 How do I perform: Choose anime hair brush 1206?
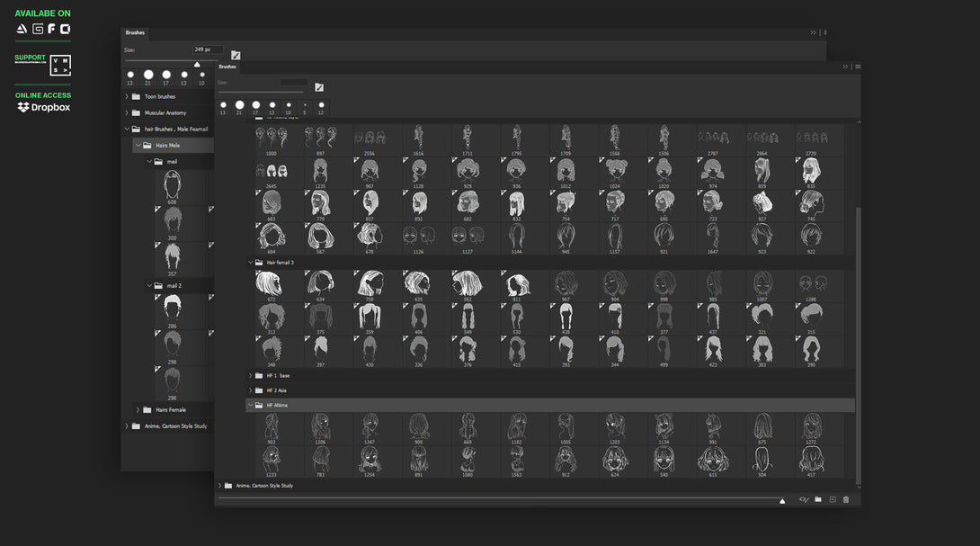click(320, 428)
